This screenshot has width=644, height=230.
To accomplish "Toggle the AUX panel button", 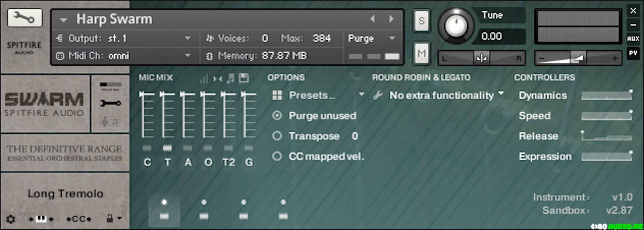I will click(x=633, y=39).
